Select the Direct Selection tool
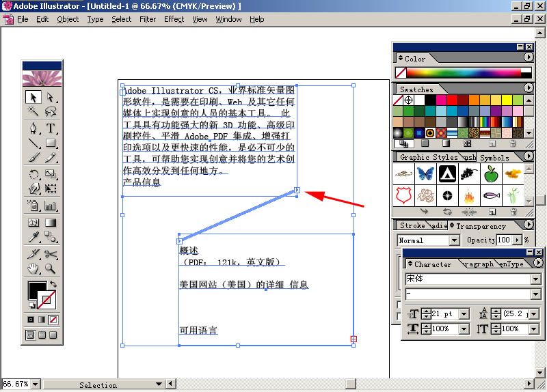Image resolution: width=547 pixels, height=392 pixels. pyautogui.click(x=51, y=97)
